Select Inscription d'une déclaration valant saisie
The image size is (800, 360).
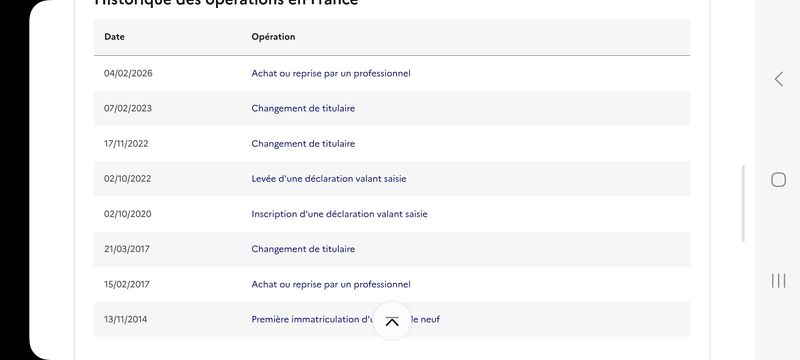[339, 214]
